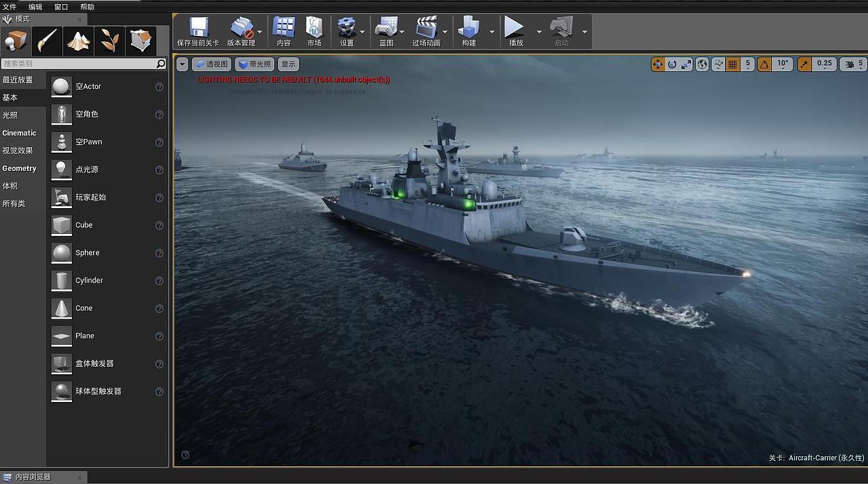The width and height of the screenshot is (868, 484).
Task: Select the 体积 category
Action: [23, 186]
